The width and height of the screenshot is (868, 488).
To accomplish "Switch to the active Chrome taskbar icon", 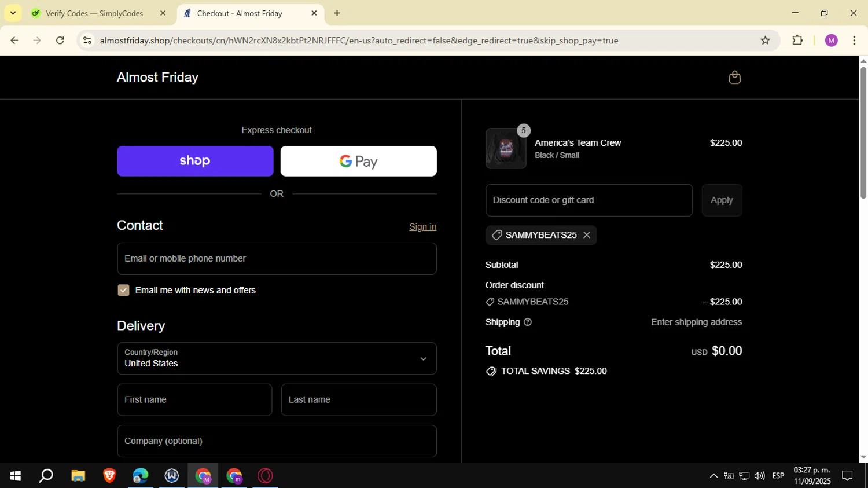I will point(203,476).
